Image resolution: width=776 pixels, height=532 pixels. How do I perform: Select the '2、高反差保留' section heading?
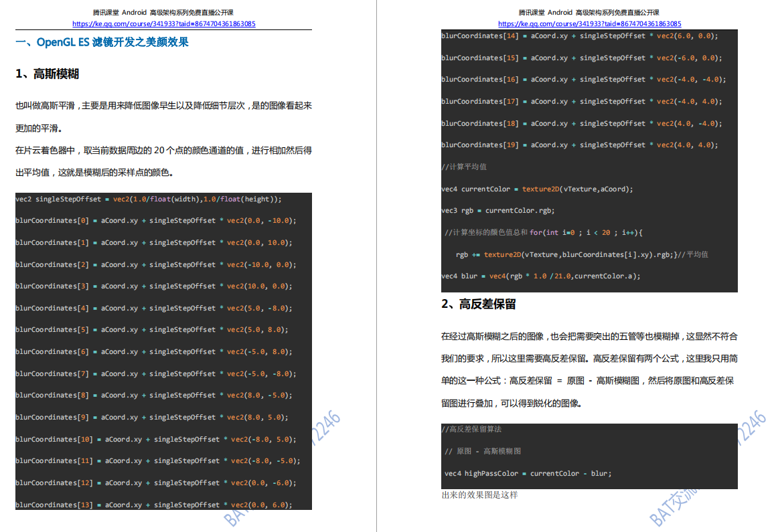point(479,304)
